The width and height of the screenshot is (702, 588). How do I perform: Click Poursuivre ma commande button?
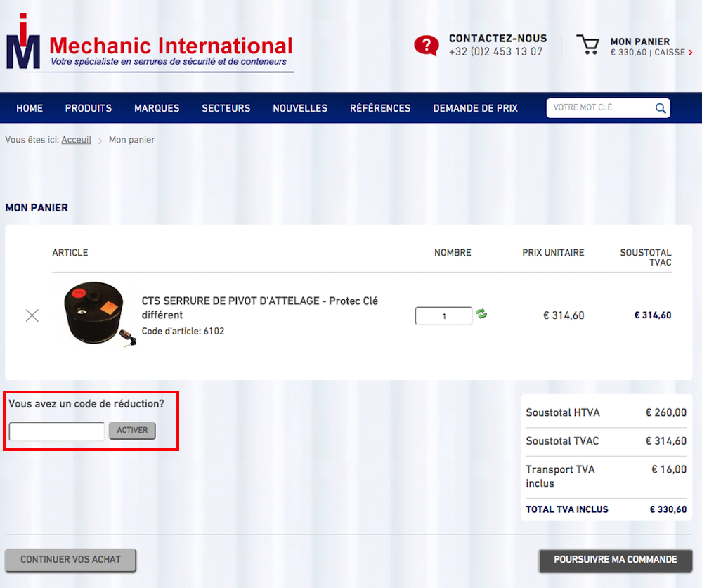[615, 560]
